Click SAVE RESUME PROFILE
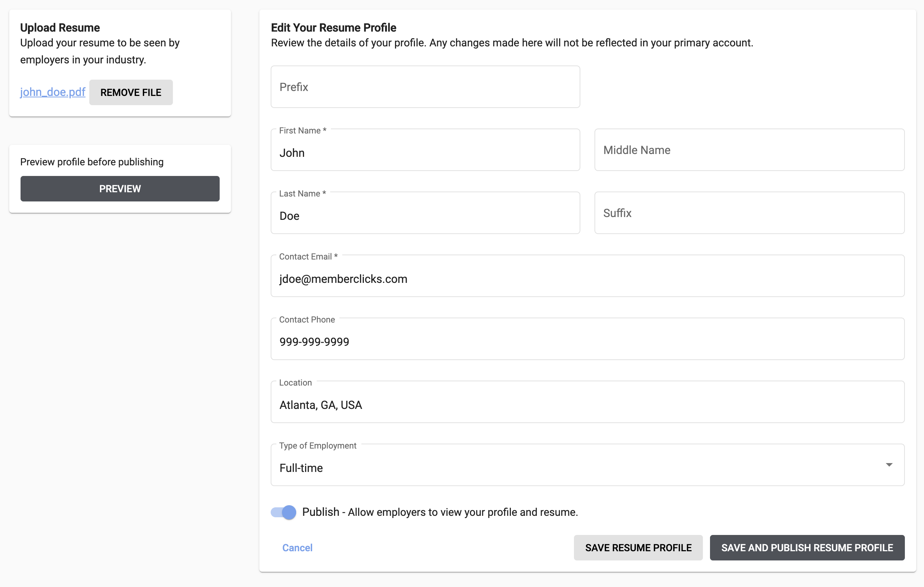The height and width of the screenshot is (587, 924). [x=638, y=547]
